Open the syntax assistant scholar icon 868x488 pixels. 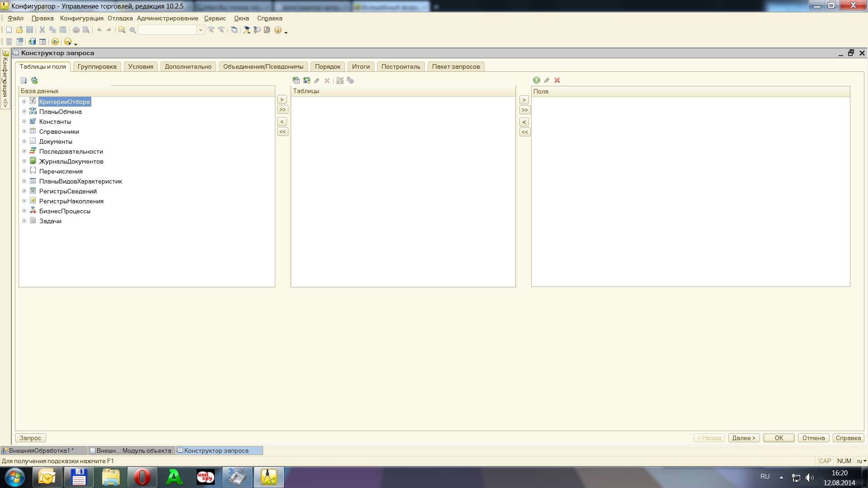click(x=247, y=30)
